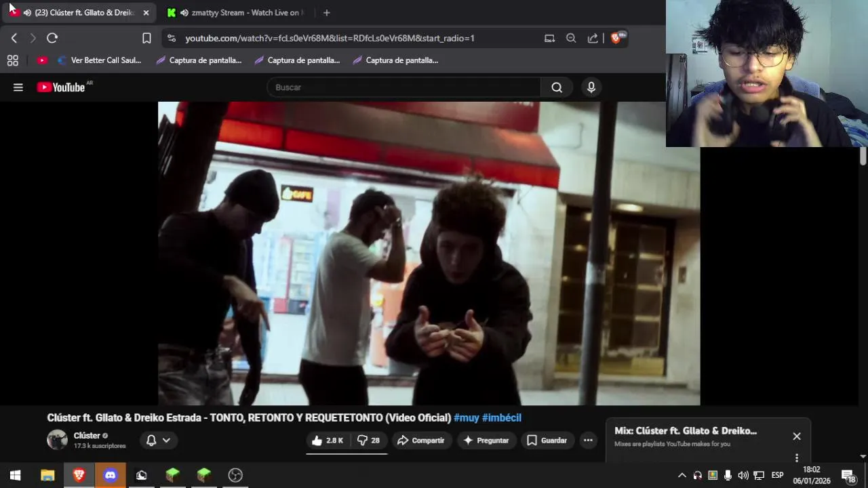This screenshot has height=488, width=868.
Task: Start voice search with the microphone icon
Action: pos(591,87)
